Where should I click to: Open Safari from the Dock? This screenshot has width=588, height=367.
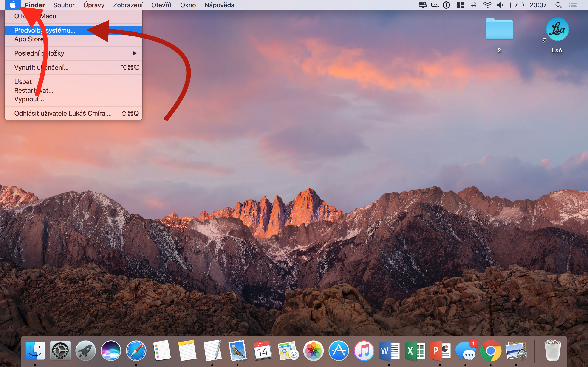tap(136, 351)
